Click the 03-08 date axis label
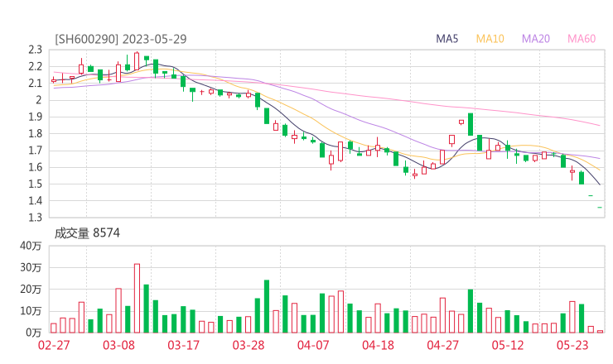The width and height of the screenshot is (613, 364). 118,345
